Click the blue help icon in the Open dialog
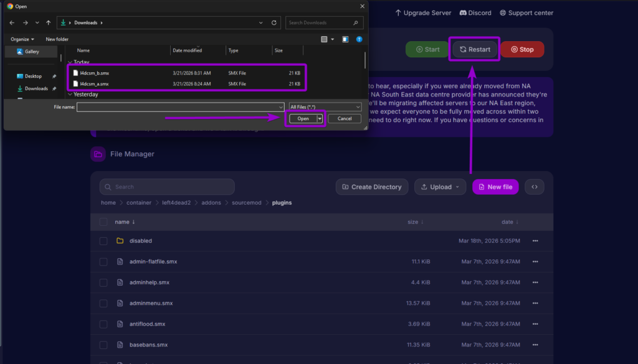Viewport: 638px width, 364px height. [x=359, y=39]
